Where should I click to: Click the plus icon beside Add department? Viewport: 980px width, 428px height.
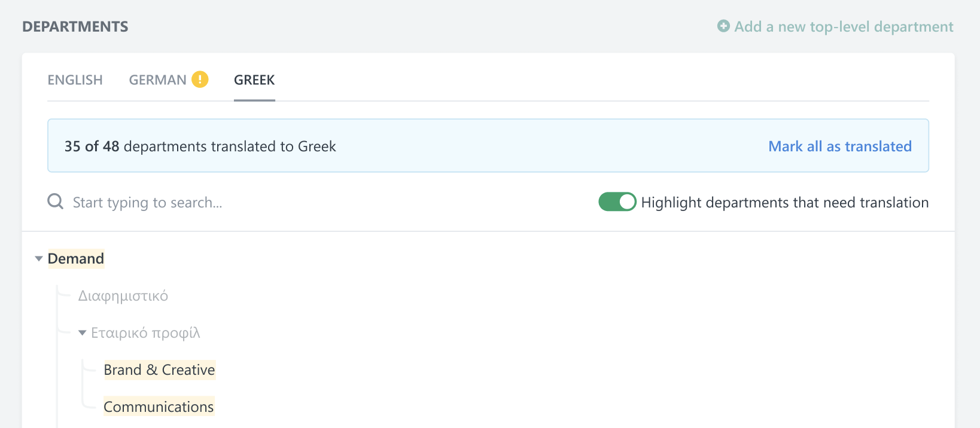pos(723,26)
